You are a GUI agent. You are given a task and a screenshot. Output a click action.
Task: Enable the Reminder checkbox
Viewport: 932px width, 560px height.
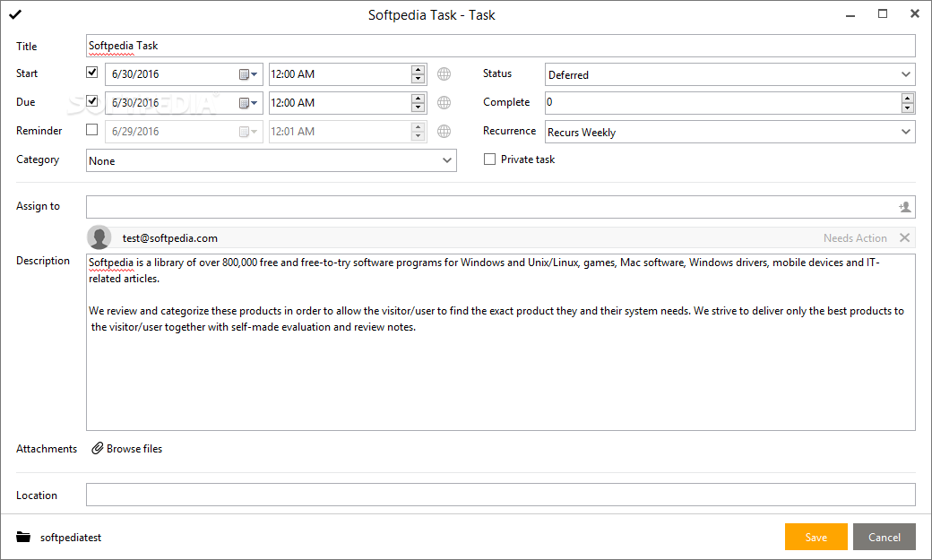coord(91,129)
